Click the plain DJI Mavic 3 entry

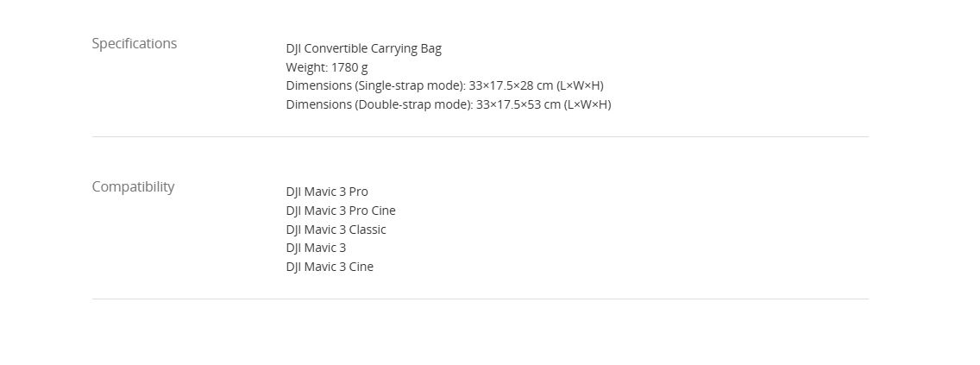coord(316,248)
